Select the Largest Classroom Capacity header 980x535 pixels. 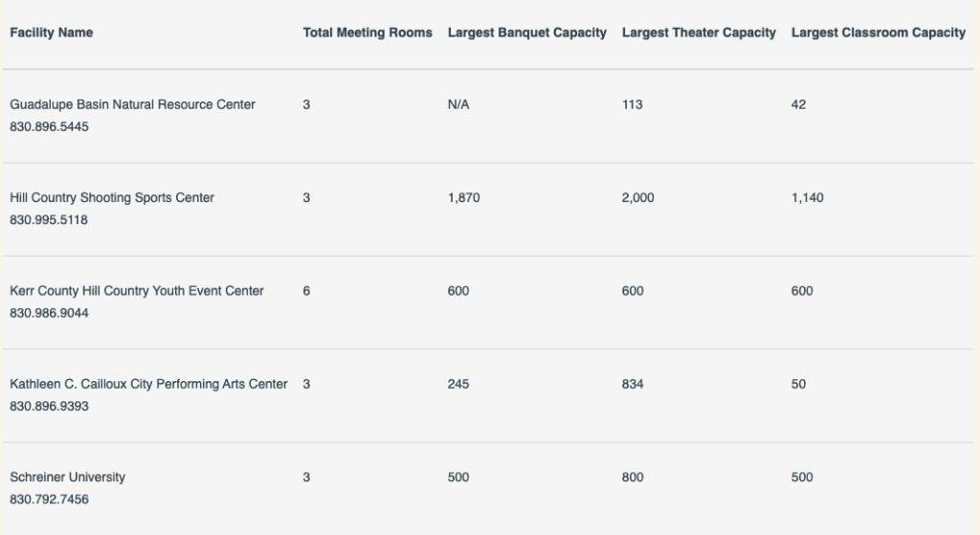[878, 33]
